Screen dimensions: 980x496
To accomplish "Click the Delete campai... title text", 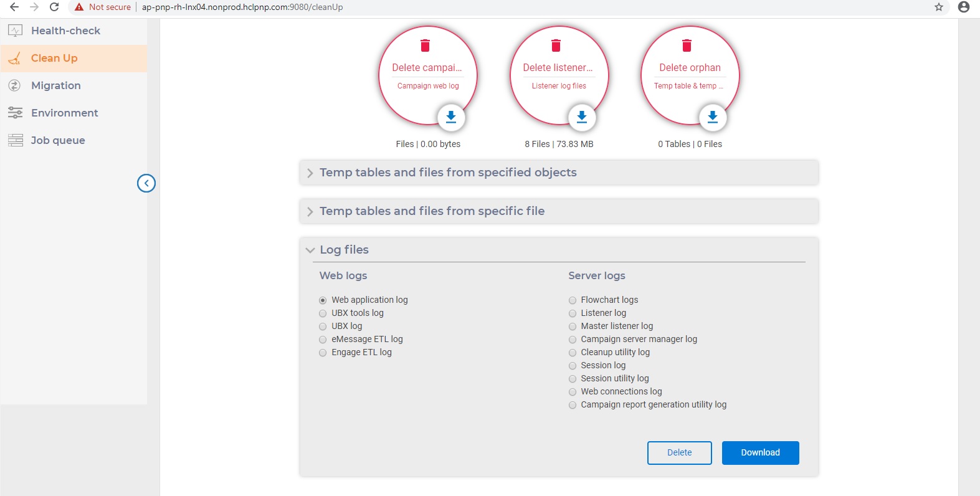I will click(x=427, y=67).
